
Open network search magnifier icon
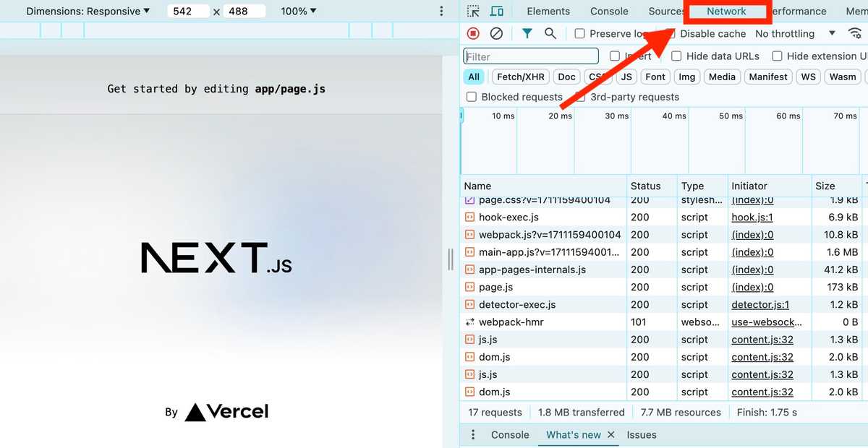550,33
